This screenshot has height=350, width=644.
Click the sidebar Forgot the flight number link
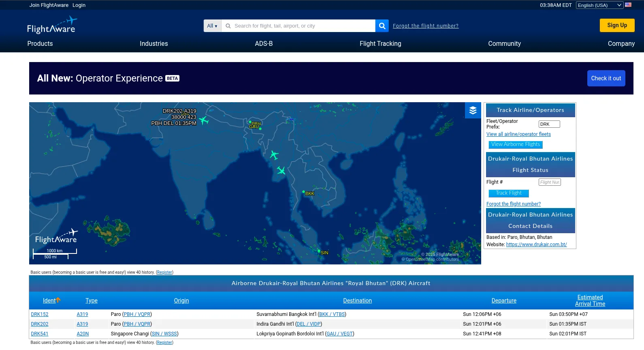[x=513, y=204]
